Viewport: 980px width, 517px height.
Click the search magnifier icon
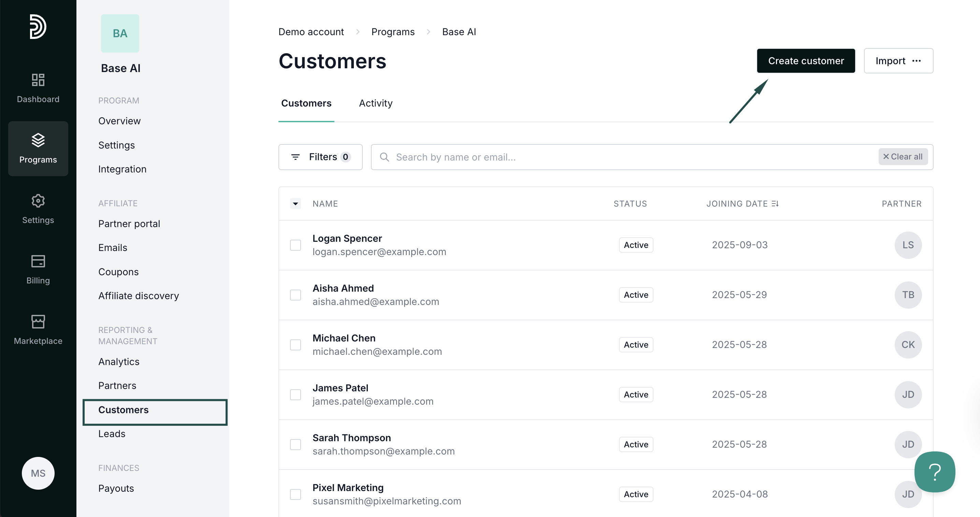click(384, 157)
